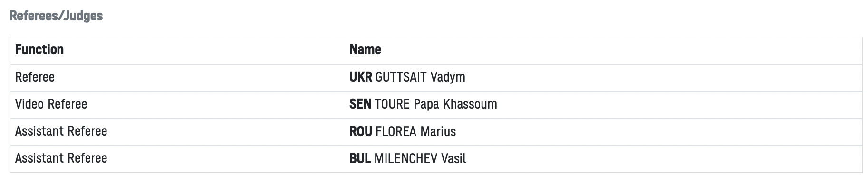The width and height of the screenshot is (868, 184).
Task: Click the surname FLOREA in third row
Action: pyautogui.click(x=396, y=131)
